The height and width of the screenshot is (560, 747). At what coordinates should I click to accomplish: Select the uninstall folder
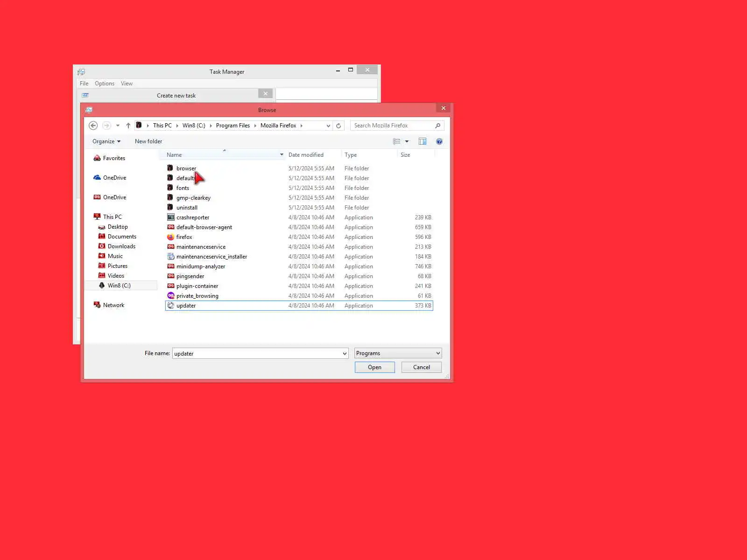(x=187, y=208)
